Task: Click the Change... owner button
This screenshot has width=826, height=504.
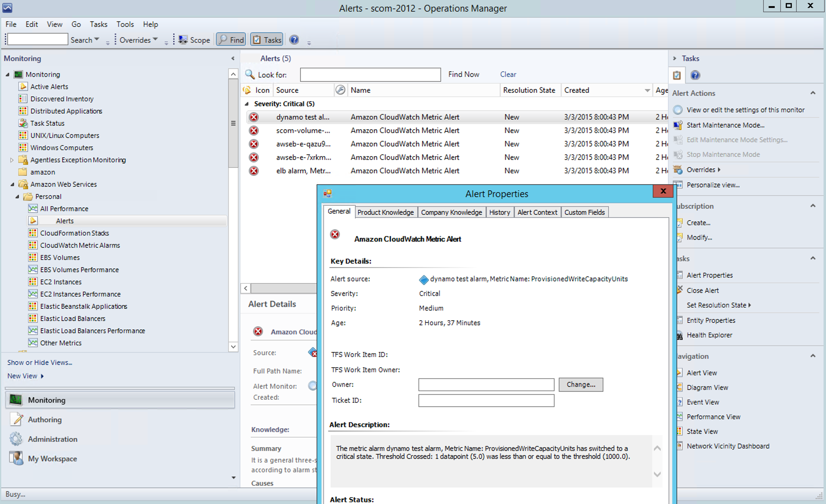Action: (x=580, y=385)
